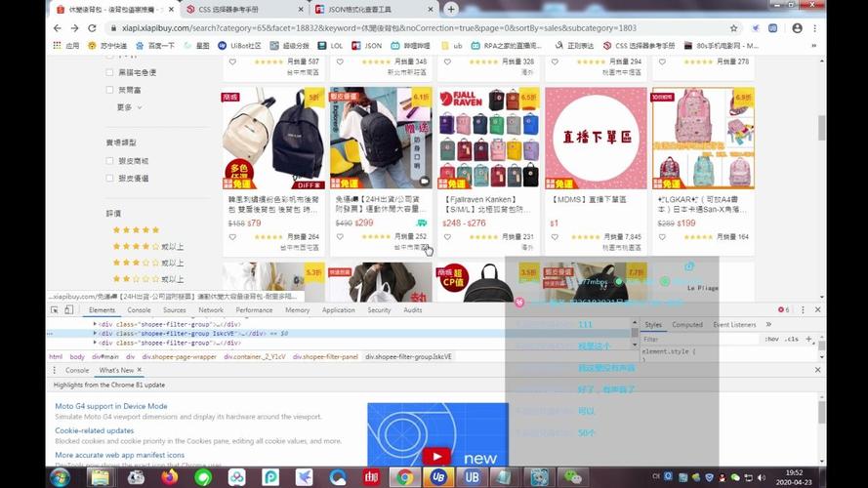Open Moto G4 support in Device Mode link
The width and height of the screenshot is (868, 488).
click(111, 406)
